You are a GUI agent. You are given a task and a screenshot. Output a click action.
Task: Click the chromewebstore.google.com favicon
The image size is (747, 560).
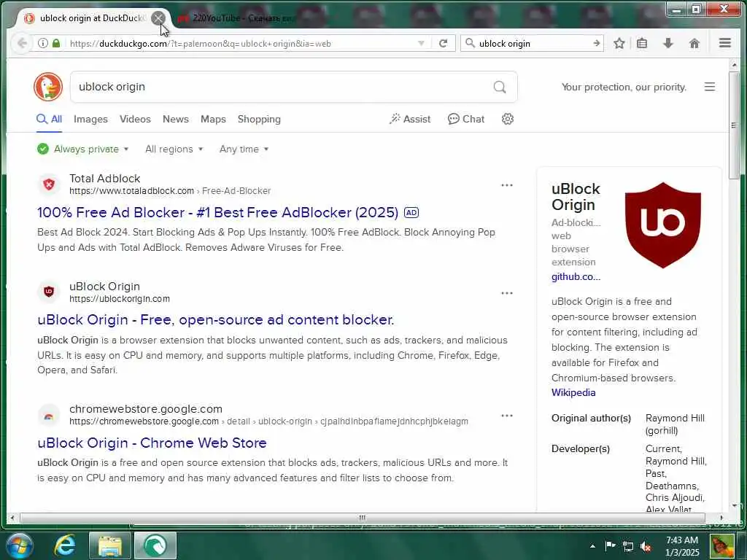(49, 415)
